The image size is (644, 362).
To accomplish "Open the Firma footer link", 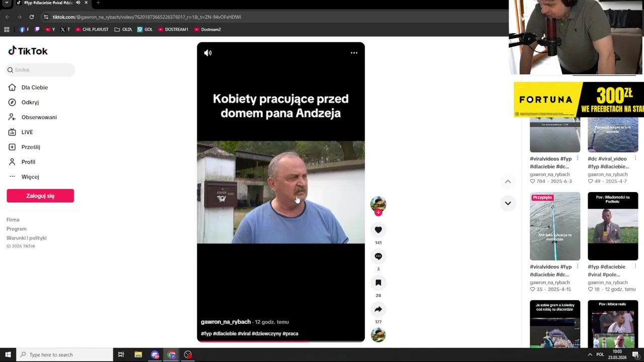I will point(13,220).
